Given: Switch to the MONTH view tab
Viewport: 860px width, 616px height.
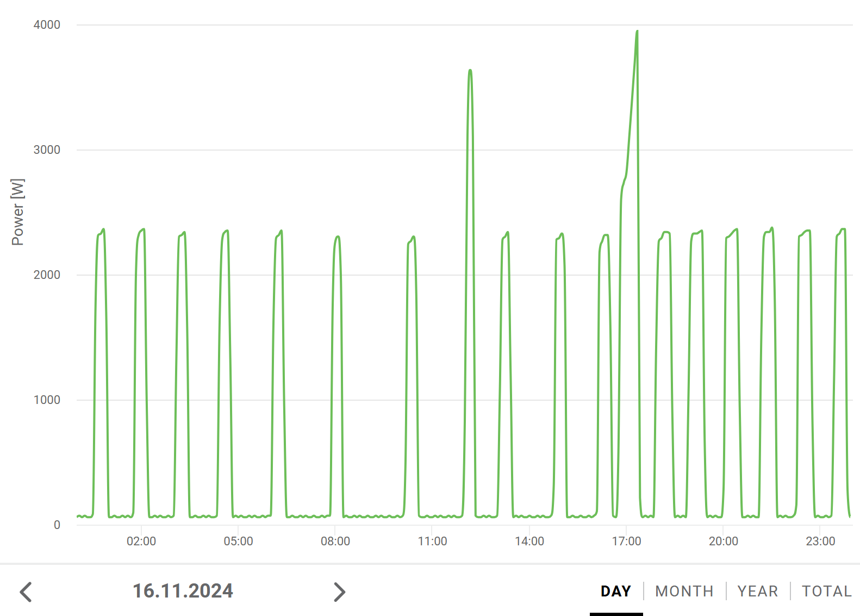Looking at the screenshot, I should (x=684, y=591).
